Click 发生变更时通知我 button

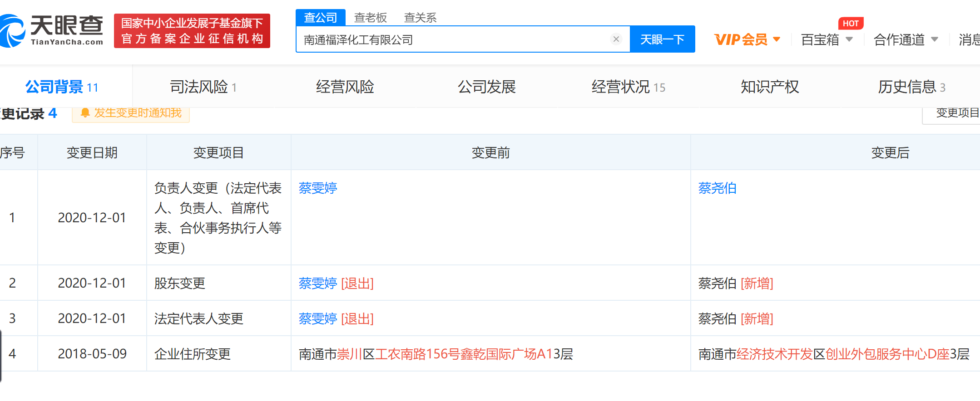[x=131, y=113]
